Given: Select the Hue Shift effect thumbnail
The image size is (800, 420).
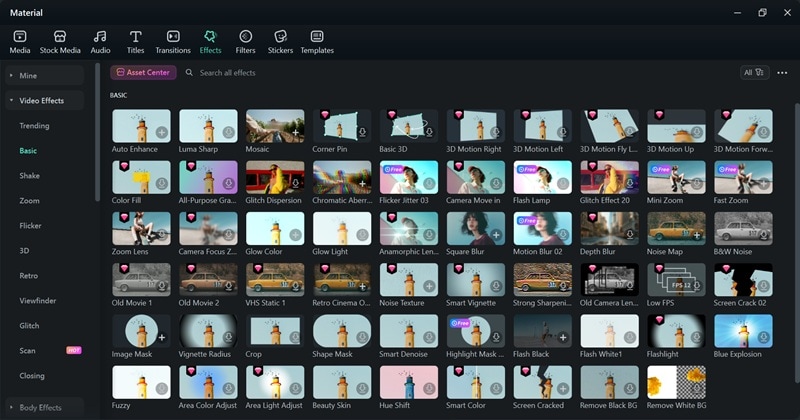Looking at the screenshot, I should click(409, 382).
